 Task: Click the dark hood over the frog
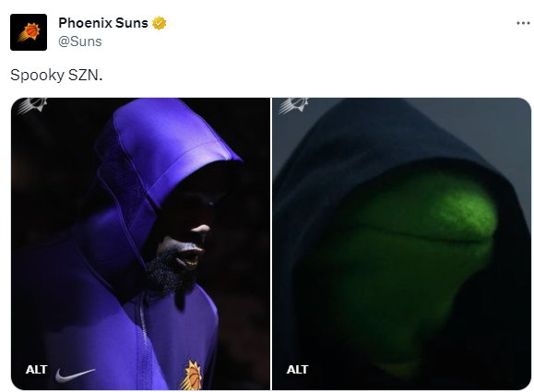[x=392, y=137]
